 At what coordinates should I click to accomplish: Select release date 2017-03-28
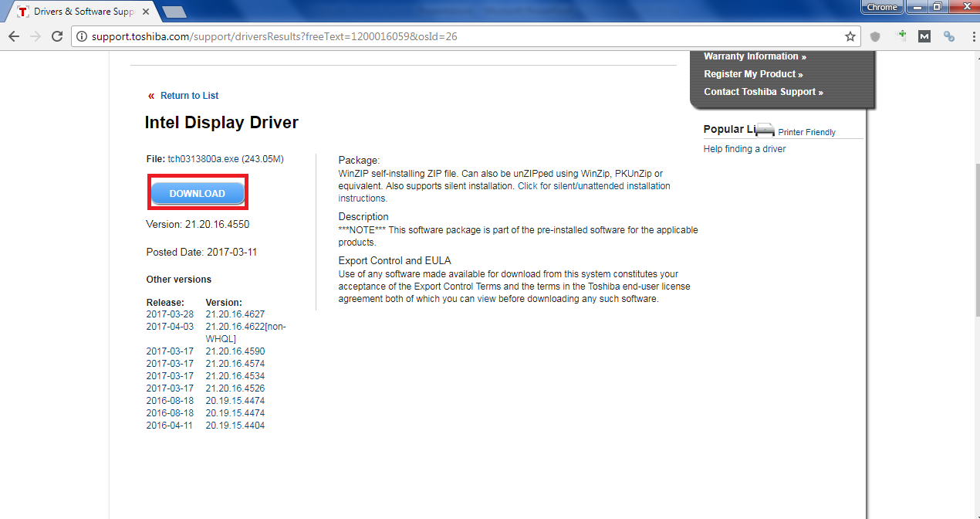[x=170, y=314]
